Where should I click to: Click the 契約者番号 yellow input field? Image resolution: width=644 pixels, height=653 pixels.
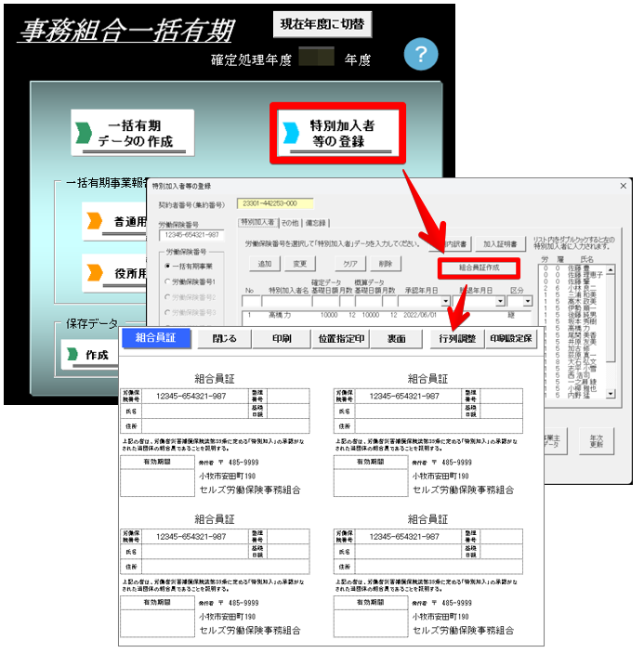tap(275, 203)
